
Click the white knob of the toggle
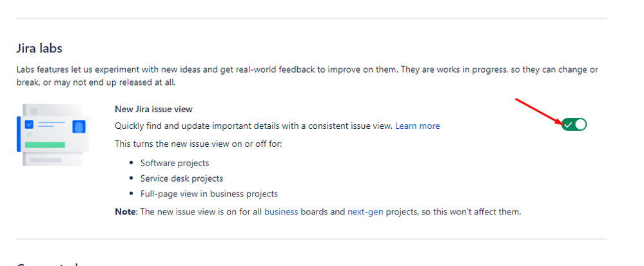(580, 124)
